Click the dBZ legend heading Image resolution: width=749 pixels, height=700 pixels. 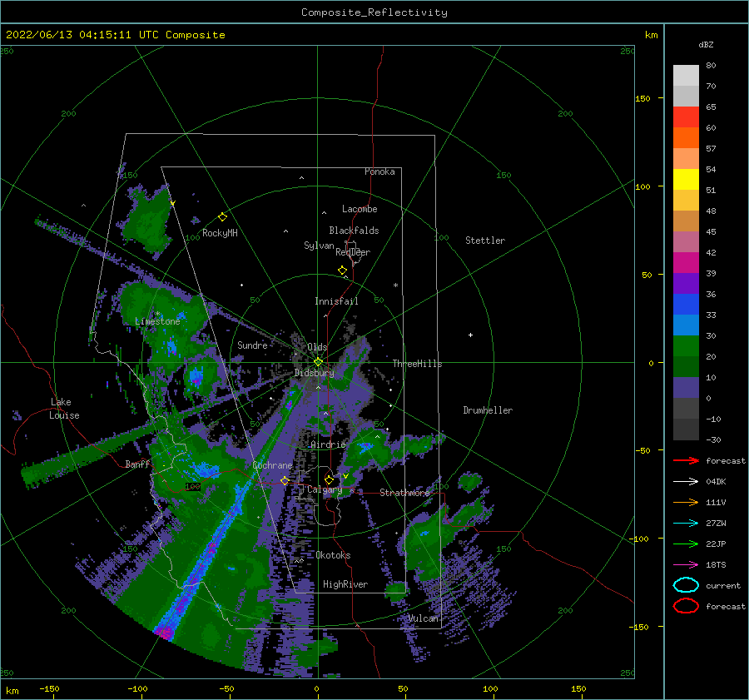click(x=706, y=44)
